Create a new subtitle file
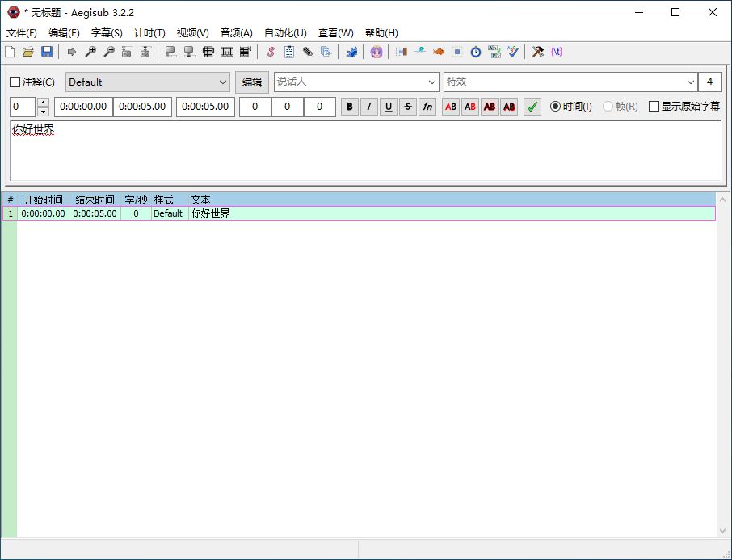Viewport: 732px width, 560px height. [x=10, y=52]
